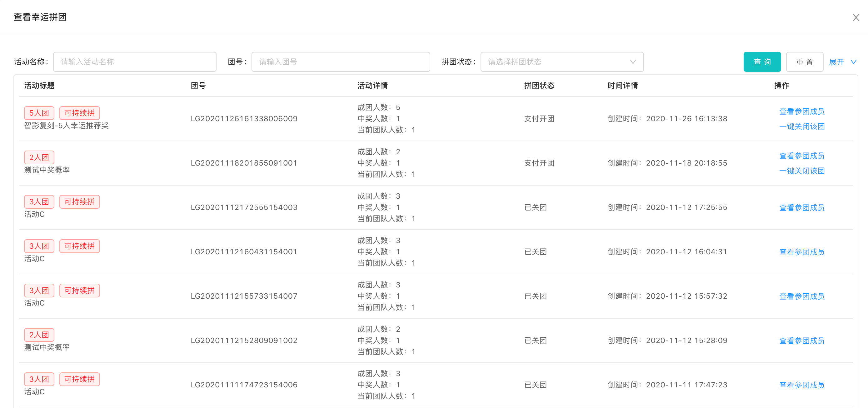Open the 拼团状态 dropdown

562,62
